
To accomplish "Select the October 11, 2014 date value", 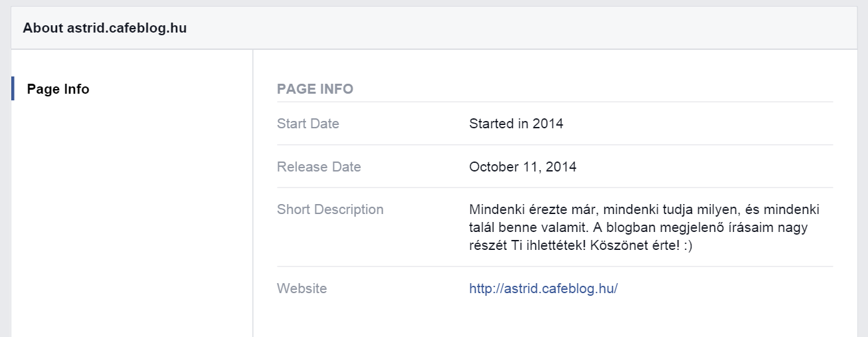I will click(x=523, y=167).
